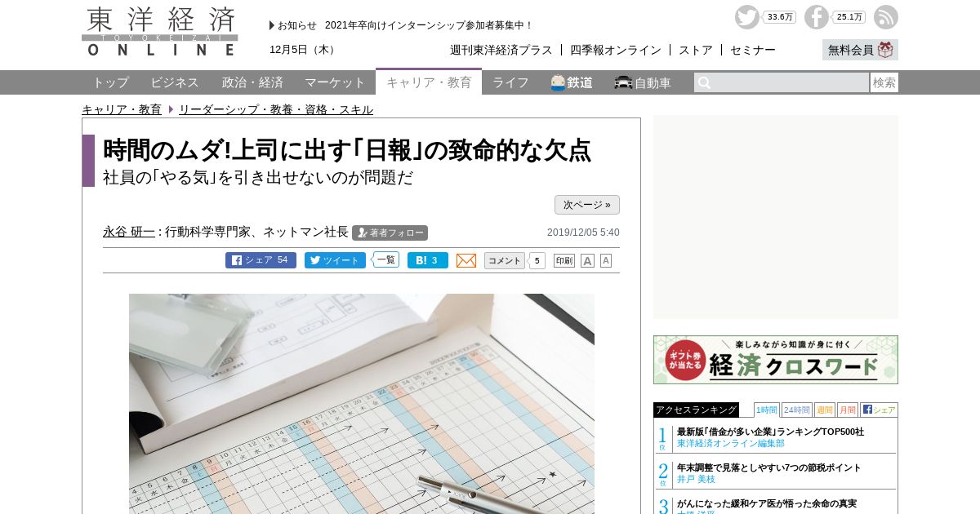Open セミナー link

click(753, 50)
